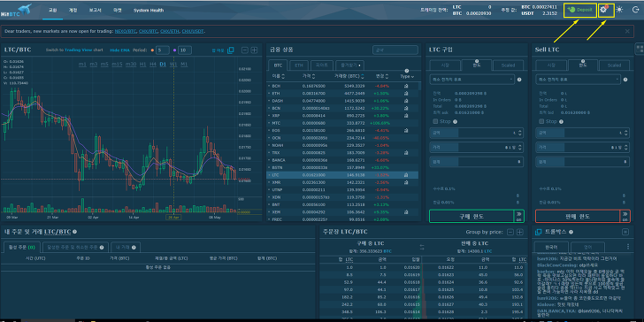
Task: Open the order type dropdown in buy panel
Action: [471, 79]
